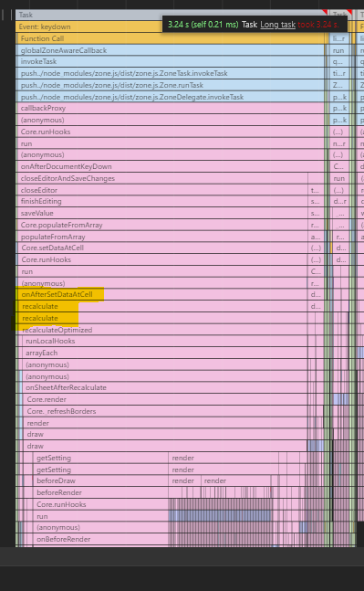Select the "Event: keydown" flame bar
The image size is (364, 591).
pyautogui.click(x=89, y=26)
